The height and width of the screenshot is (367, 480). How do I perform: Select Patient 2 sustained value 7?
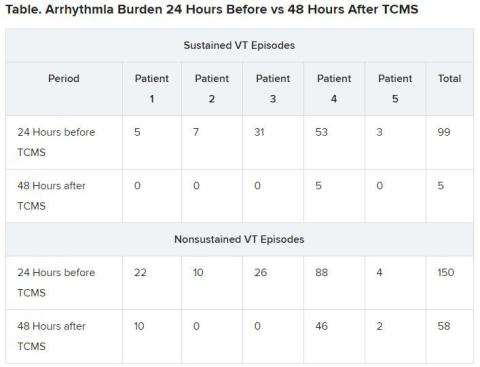tap(196, 132)
